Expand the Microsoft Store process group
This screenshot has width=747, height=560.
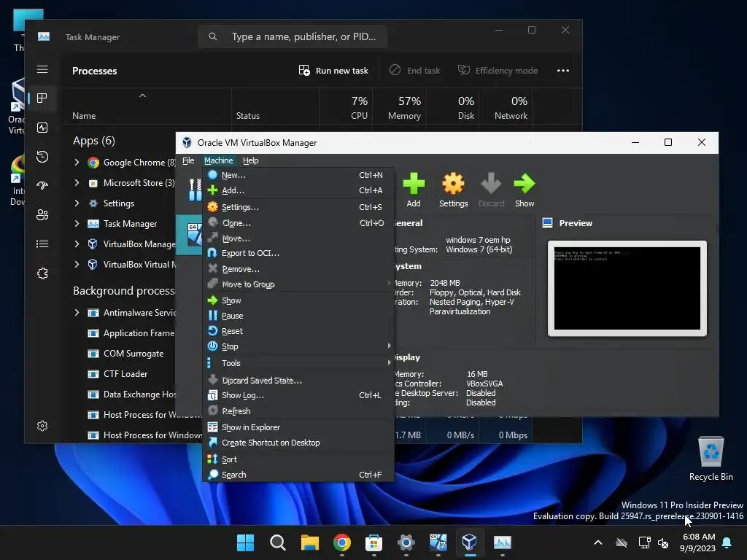coord(77,182)
